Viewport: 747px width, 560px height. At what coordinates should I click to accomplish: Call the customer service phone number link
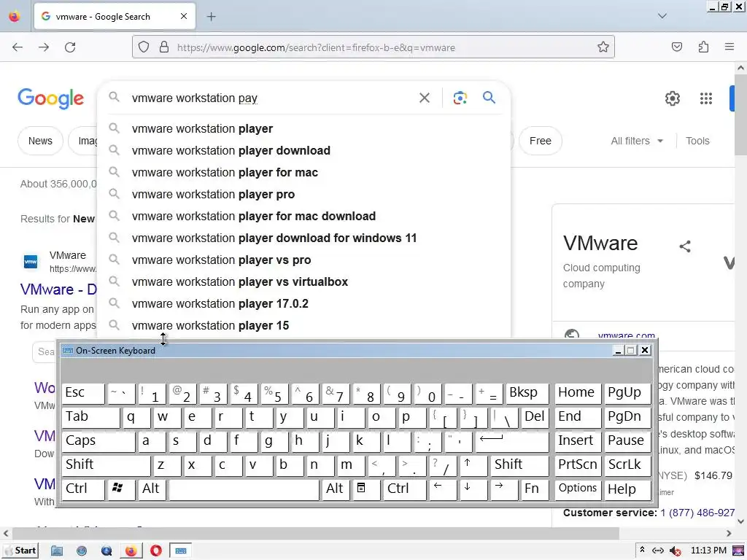tap(697, 513)
